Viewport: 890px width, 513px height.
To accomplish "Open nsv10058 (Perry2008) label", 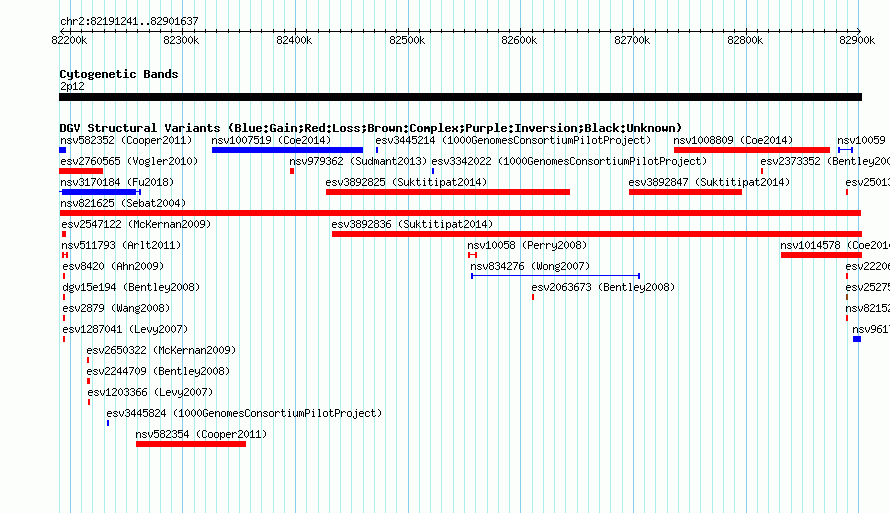I will tap(527, 245).
